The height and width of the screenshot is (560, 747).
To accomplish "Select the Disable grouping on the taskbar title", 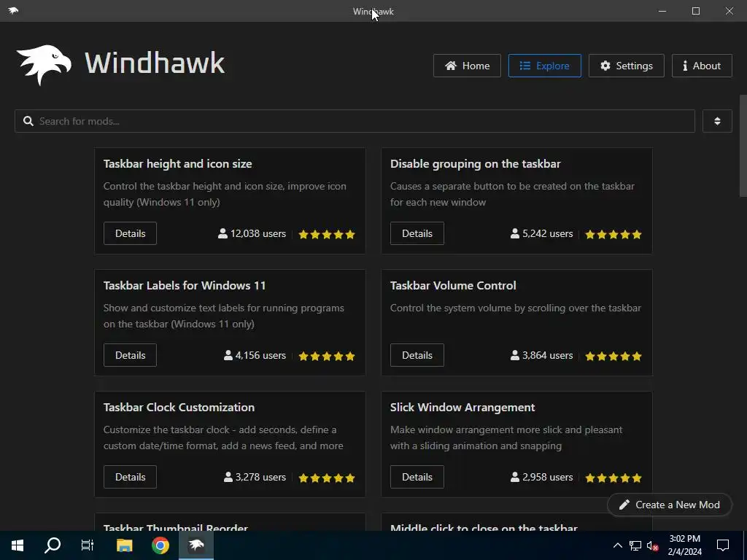I will [476, 164].
